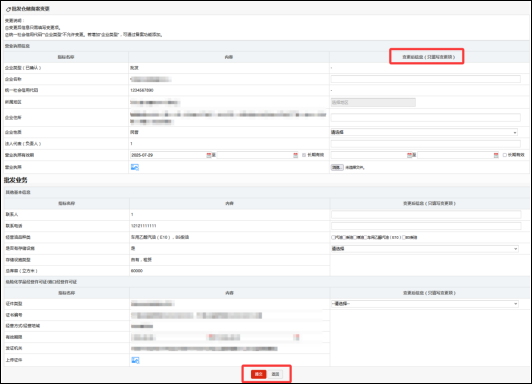The width and height of the screenshot is (532, 384).
Task: Open the storage facility 请选择 dropdown
Action: (x=424, y=249)
